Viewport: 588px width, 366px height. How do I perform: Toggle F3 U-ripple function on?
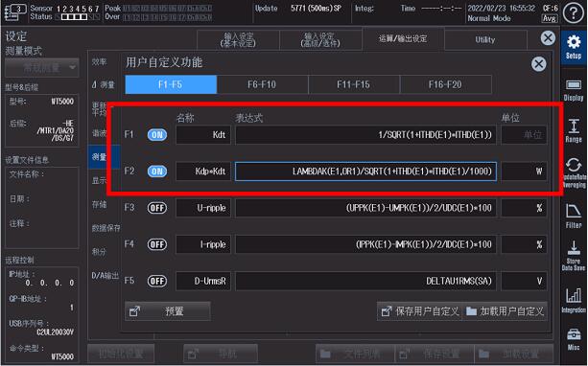[157, 208]
